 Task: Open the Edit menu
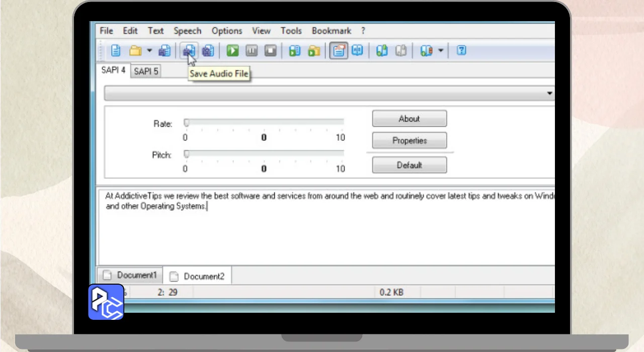(x=130, y=31)
